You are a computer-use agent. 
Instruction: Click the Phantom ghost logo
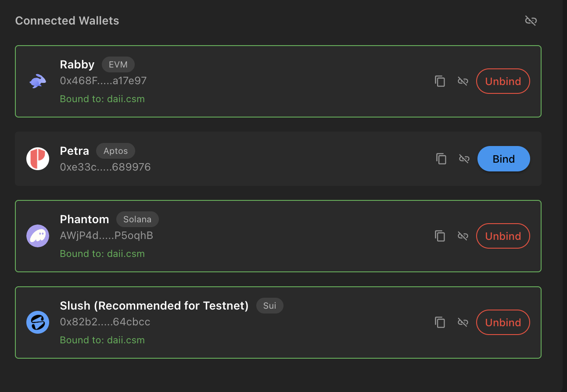click(x=38, y=236)
